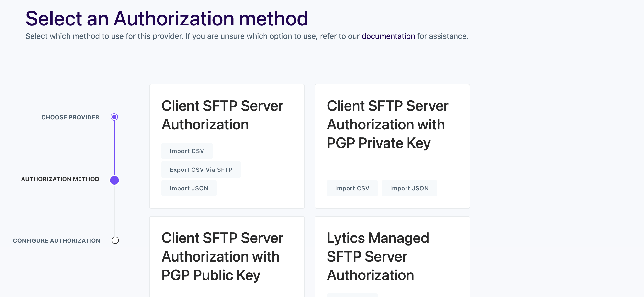Select PGP Public Key authorization card
Image resolution: width=644 pixels, height=297 pixels.
(x=222, y=256)
